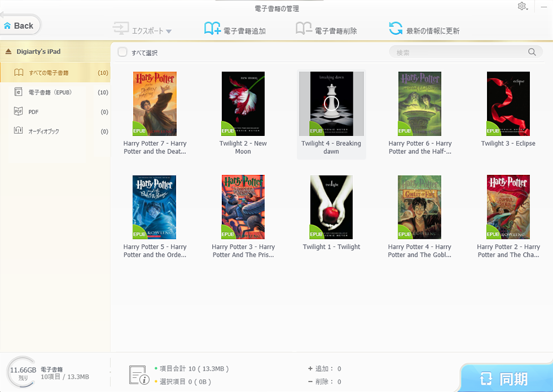Expand the エクスポート dropdown arrow
The height and width of the screenshot is (392, 553).
coord(169,32)
